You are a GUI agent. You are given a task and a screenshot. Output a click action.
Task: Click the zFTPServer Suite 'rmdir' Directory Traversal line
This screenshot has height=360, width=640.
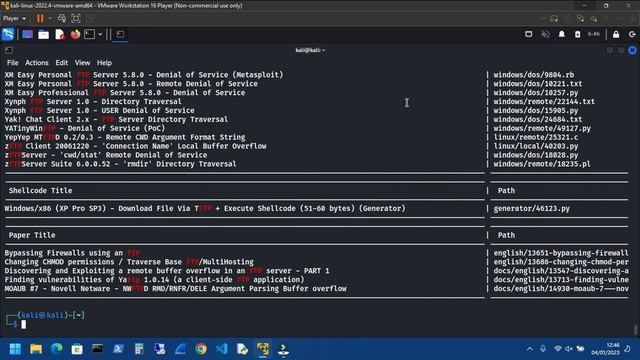pyautogui.click(x=120, y=164)
